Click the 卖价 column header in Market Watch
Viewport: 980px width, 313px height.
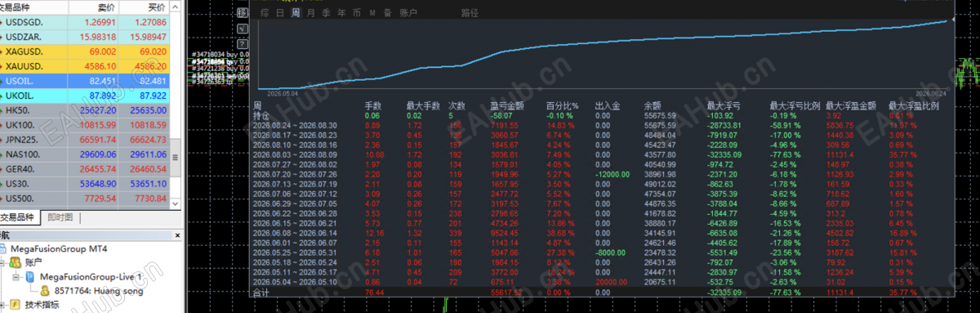coord(94,7)
